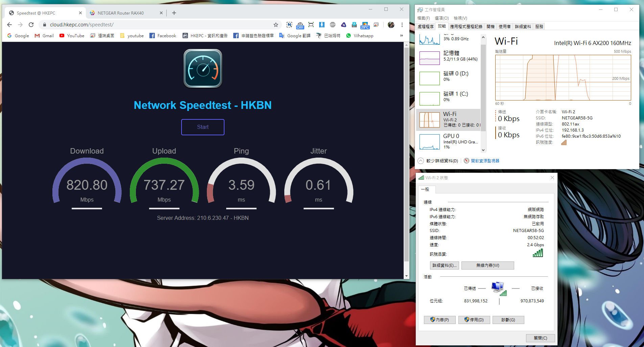This screenshot has width=644, height=347.
Task: Click 停用(D) disable button in Wi-Fi status
Action: pos(474,320)
